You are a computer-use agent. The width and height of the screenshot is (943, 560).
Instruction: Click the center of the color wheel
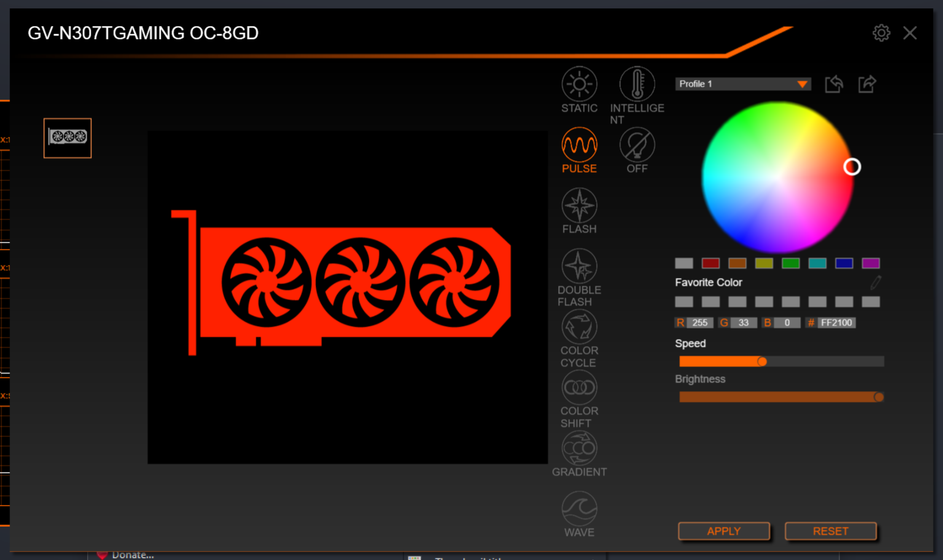(x=778, y=177)
